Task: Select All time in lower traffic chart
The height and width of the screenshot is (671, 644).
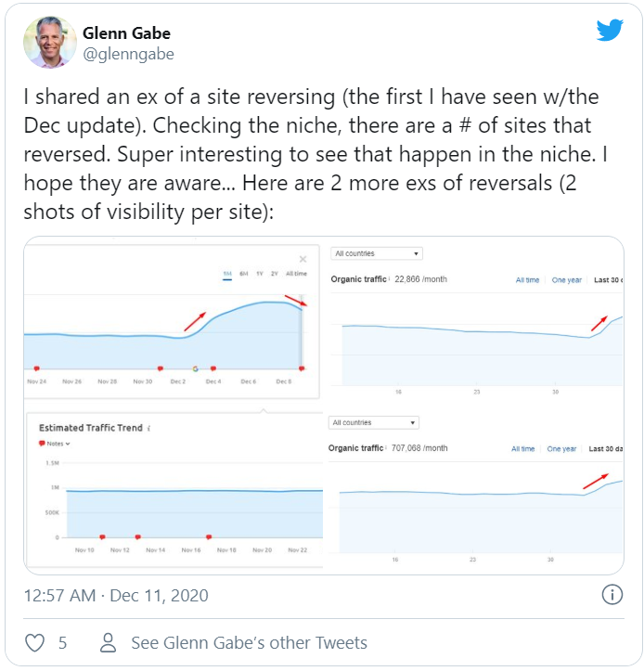Action: point(522,448)
